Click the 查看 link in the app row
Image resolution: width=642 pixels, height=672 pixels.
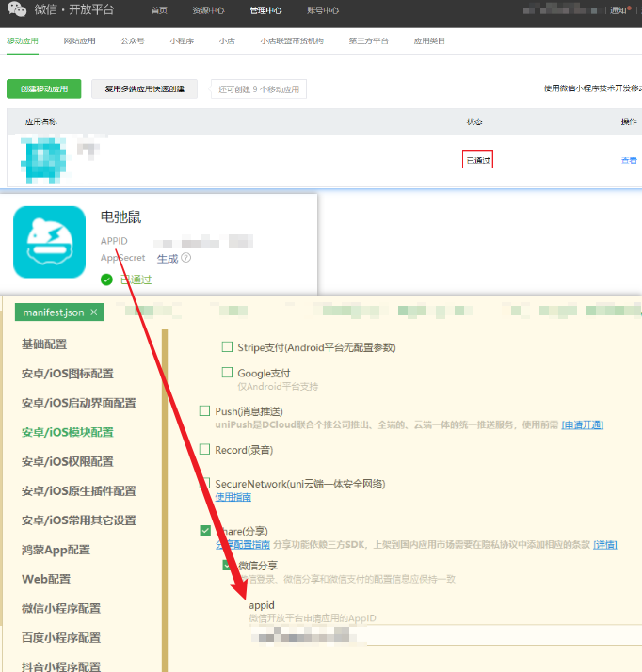(629, 160)
